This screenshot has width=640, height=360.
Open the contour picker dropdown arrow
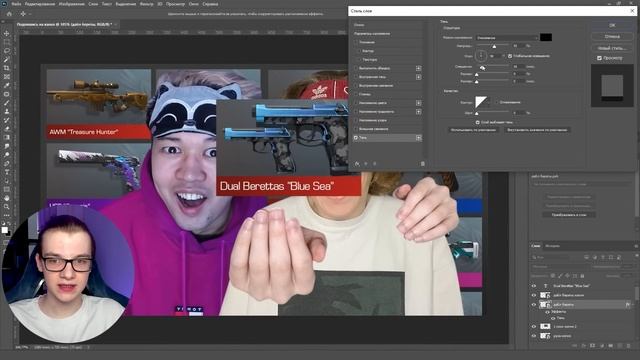click(489, 102)
